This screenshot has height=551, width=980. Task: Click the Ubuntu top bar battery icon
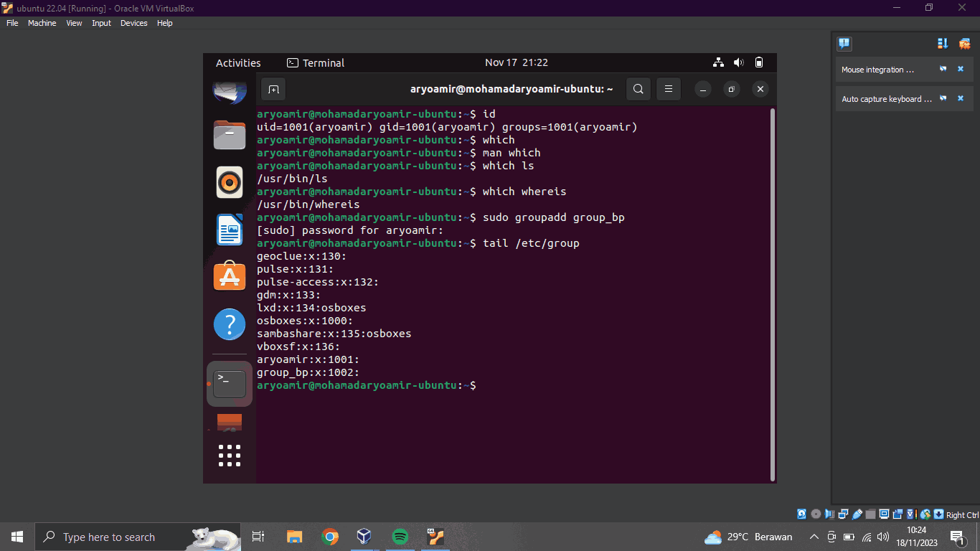coord(759,62)
